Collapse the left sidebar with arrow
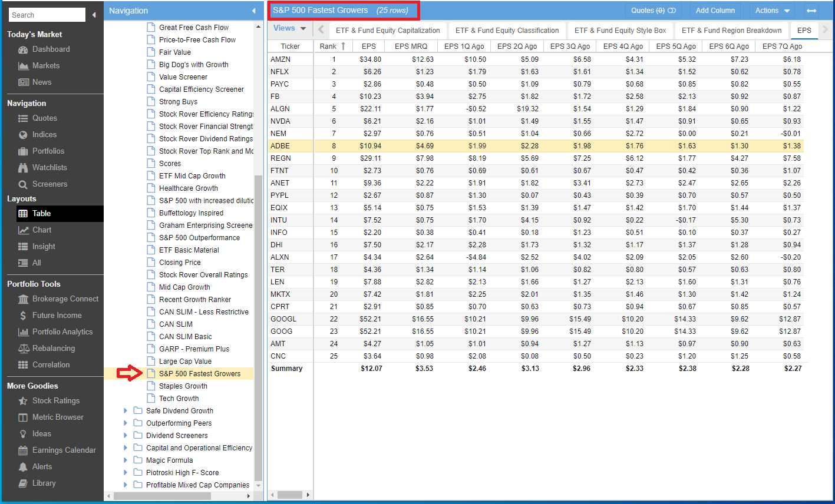 tap(94, 15)
